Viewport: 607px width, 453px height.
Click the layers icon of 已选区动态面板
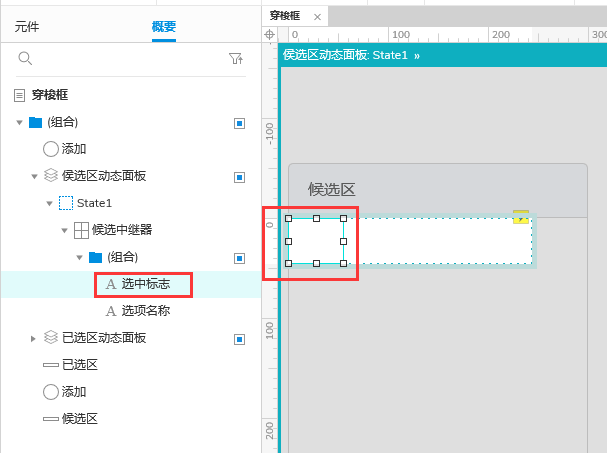(x=51, y=337)
